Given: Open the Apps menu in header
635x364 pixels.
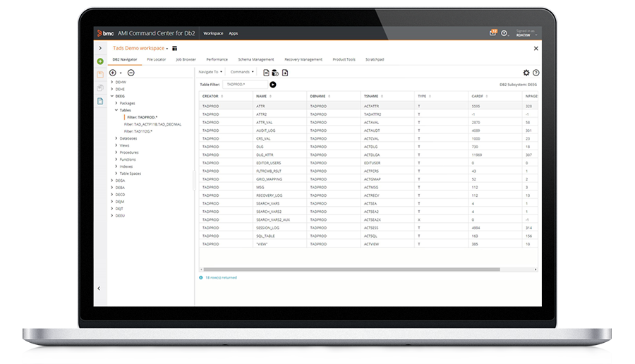Looking at the screenshot, I should pos(233,33).
